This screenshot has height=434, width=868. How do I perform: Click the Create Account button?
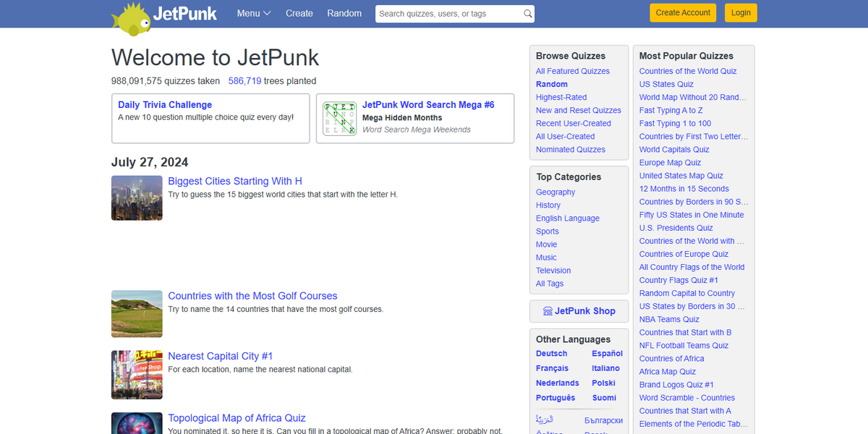683,12
